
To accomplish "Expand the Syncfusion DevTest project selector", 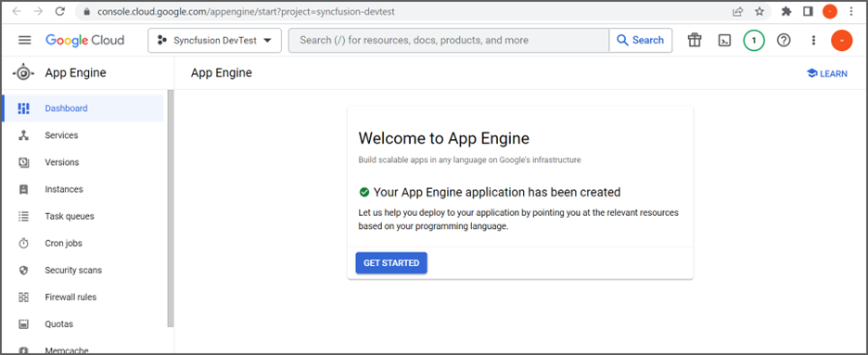I will [x=215, y=41].
